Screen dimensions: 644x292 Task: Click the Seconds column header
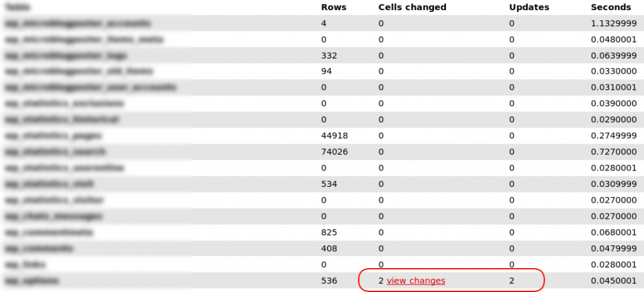point(611,7)
